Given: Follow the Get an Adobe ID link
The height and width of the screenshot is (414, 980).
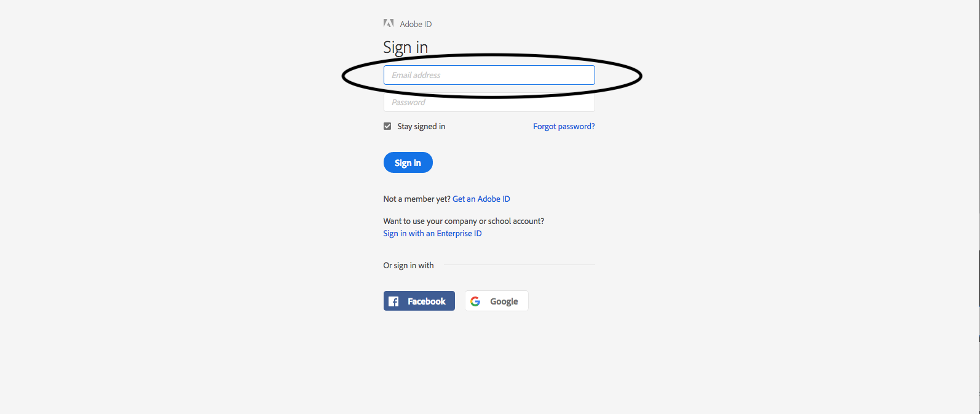Looking at the screenshot, I should [x=481, y=199].
